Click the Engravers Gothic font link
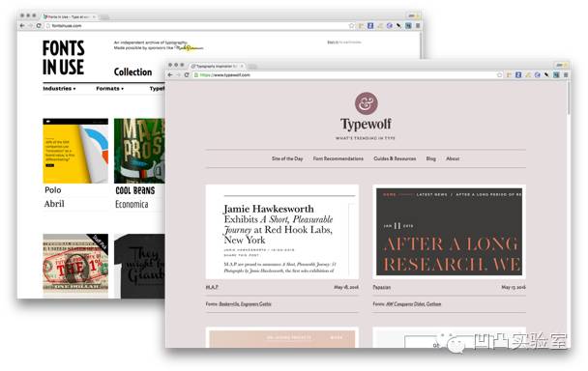 point(256,304)
